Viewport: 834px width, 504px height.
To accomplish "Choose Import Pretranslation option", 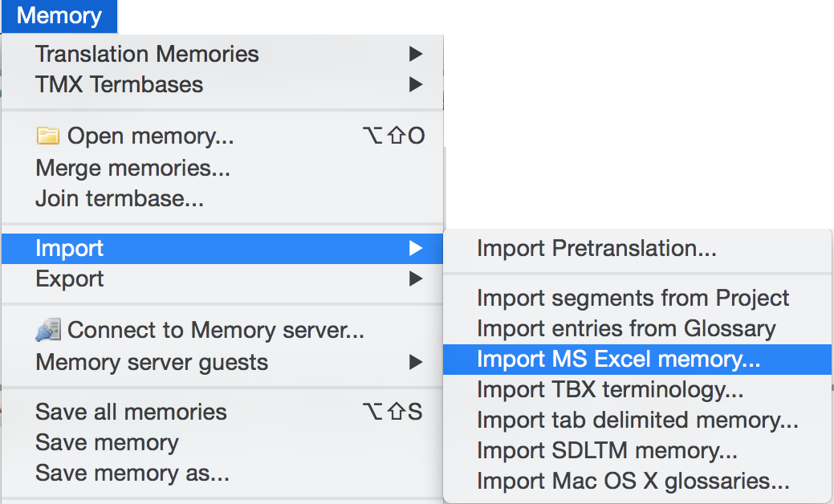I will click(596, 248).
